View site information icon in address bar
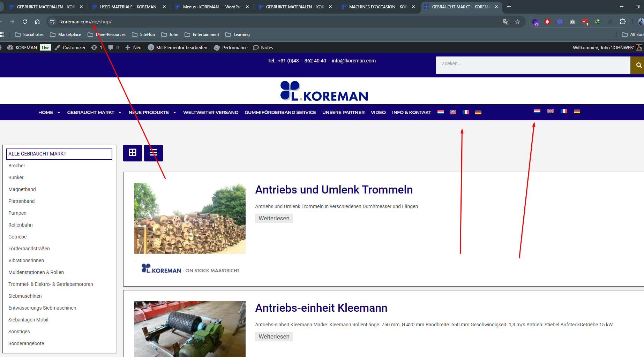Viewport: 644px width, 357px height. 52,22
